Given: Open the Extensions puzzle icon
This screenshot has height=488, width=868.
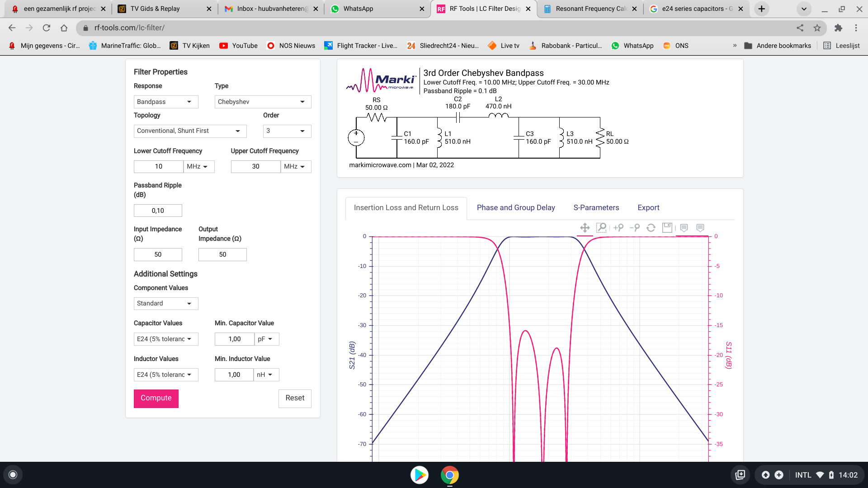Looking at the screenshot, I should [x=839, y=28].
